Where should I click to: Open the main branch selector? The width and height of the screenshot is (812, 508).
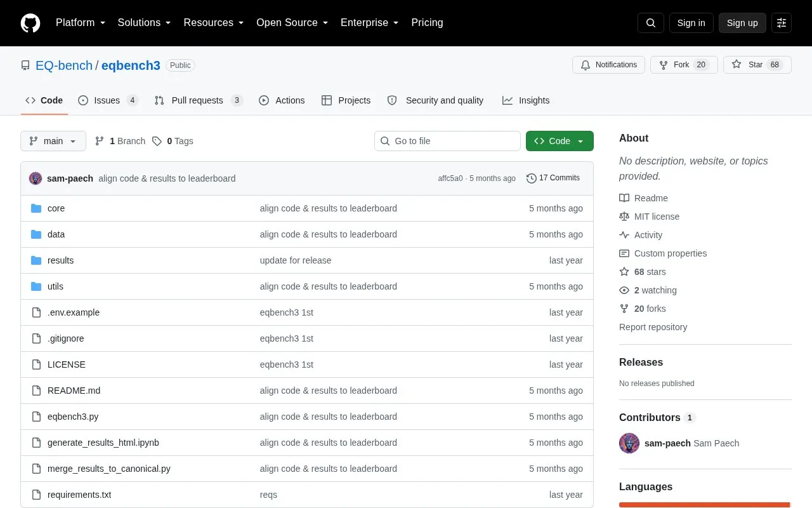pos(53,141)
